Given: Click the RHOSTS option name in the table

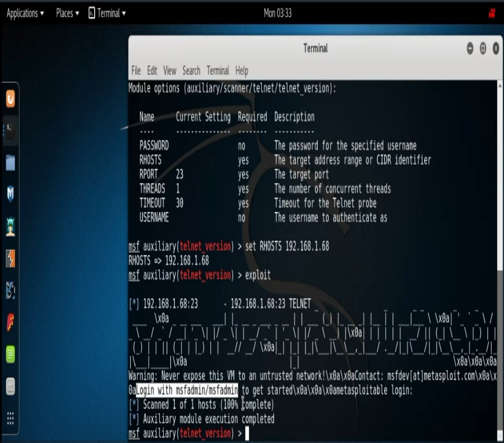Looking at the screenshot, I should click(x=150, y=160).
